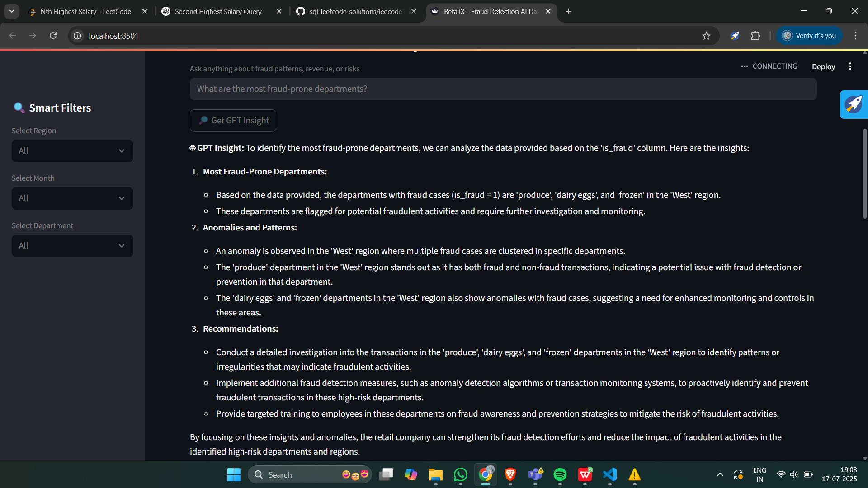Image resolution: width=868 pixels, height=488 pixels.
Task: Expand the Select Month dropdown
Action: 72,198
